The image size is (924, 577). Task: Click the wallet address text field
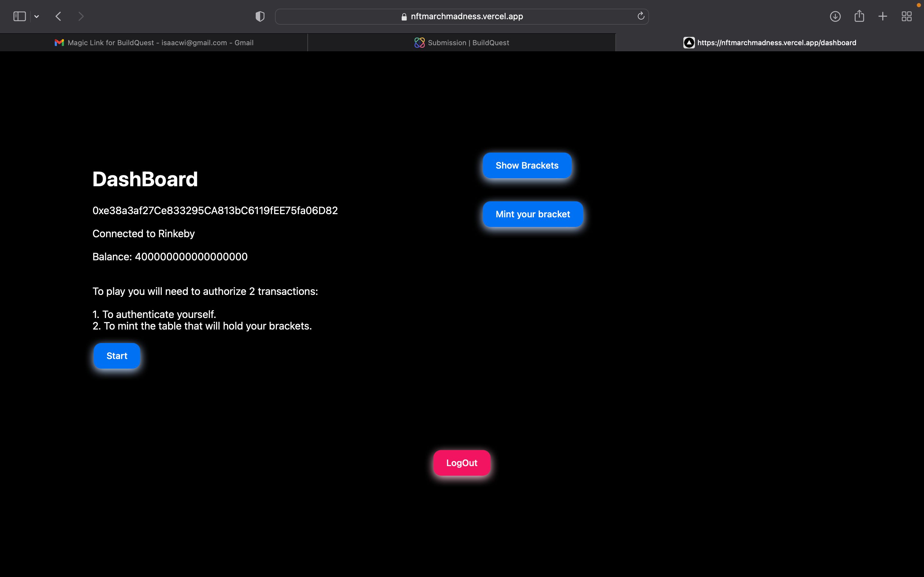[215, 211]
